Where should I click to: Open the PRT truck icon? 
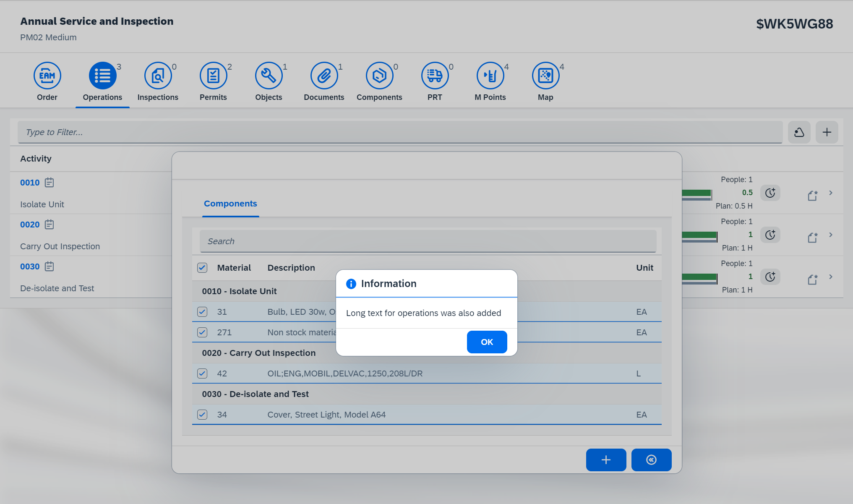click(x=435, y=76)
